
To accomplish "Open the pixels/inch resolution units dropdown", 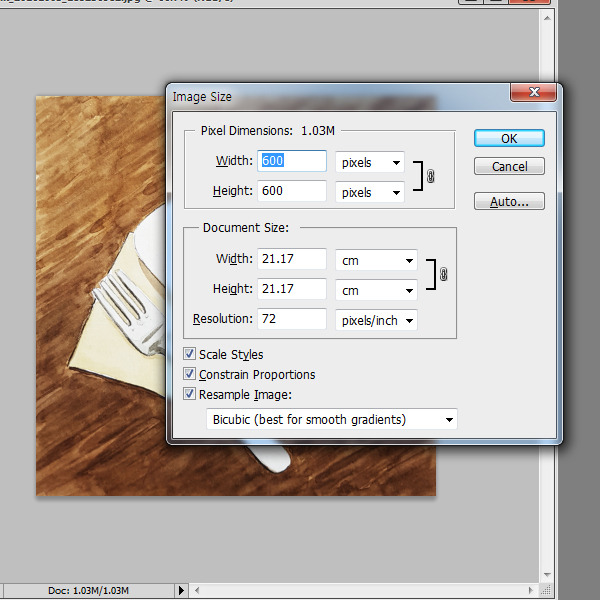I will pyautogui.click(x=376, y=320).
